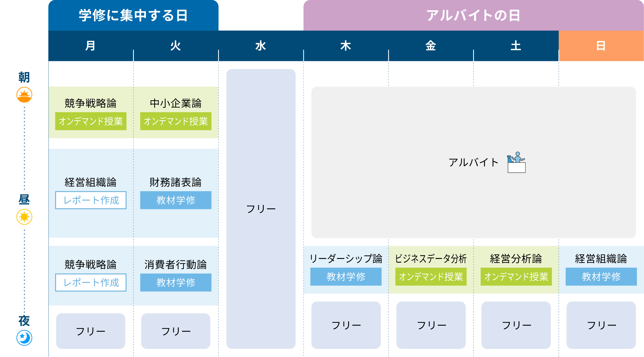Click 教材学修 under リーダーシップ論
The height and width of the screenshot is (357, 644).
pos(346,277)
